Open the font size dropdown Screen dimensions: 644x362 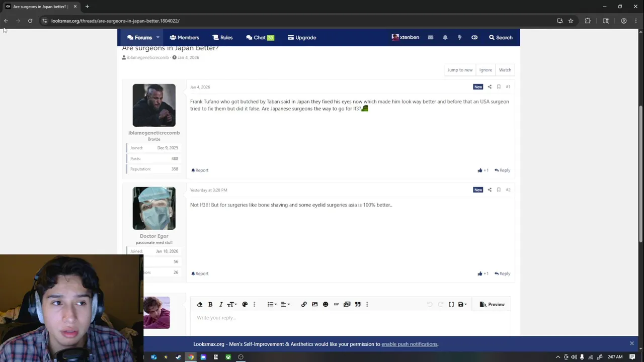(x=232, y=304)
